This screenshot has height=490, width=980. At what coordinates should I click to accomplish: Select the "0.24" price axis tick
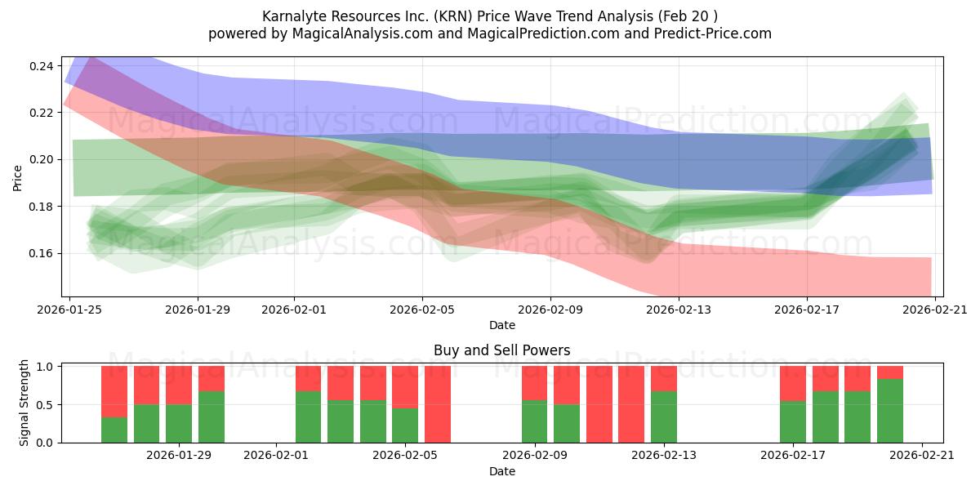tap(42, 65)
